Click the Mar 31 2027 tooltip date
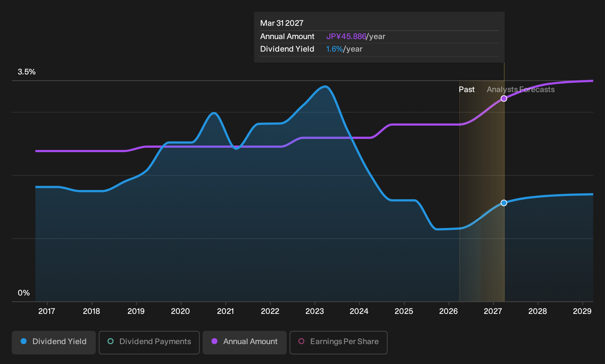The width and height of the screenshot is (605, 364). (282, 23)
